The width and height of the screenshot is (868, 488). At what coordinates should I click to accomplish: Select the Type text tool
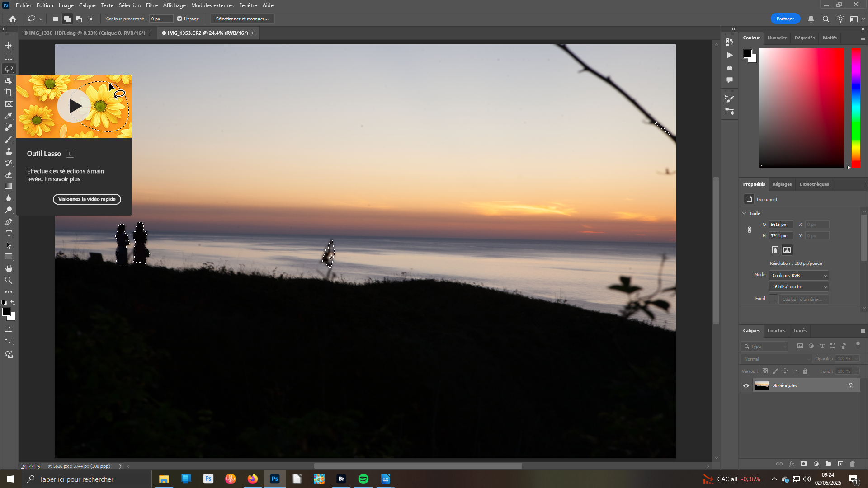9,234
